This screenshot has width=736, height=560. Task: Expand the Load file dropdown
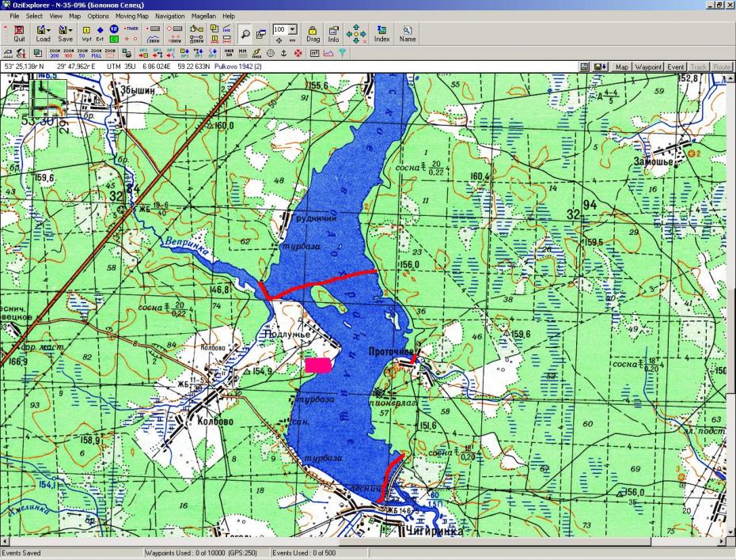click(x=49, y=29)
